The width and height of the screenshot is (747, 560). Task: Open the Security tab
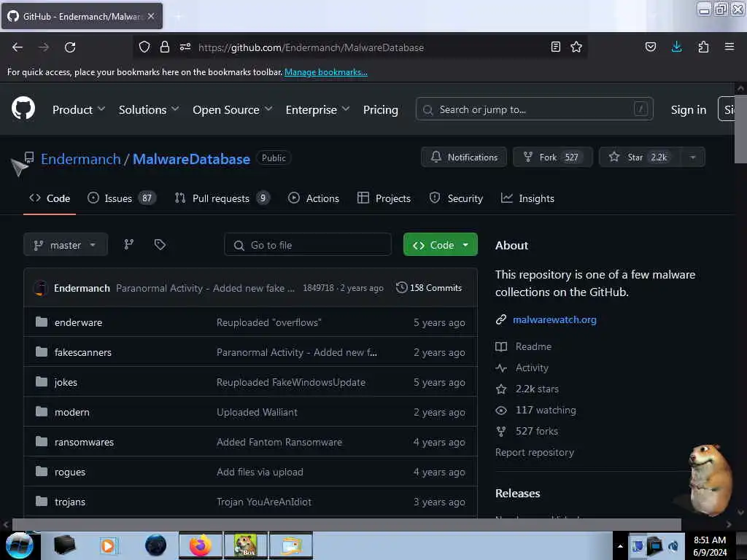click(x=456, y=198)
